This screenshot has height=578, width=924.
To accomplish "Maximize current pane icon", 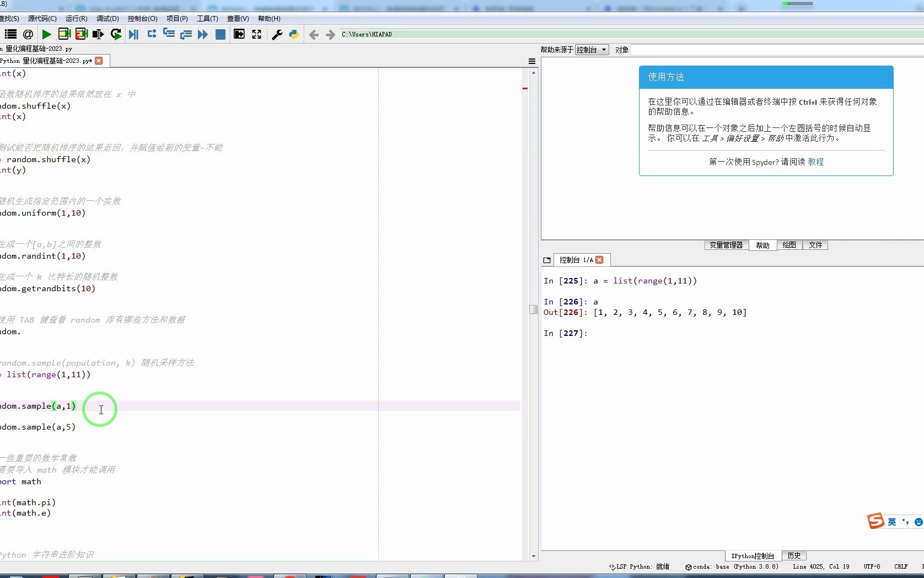I will click(239, 34).
